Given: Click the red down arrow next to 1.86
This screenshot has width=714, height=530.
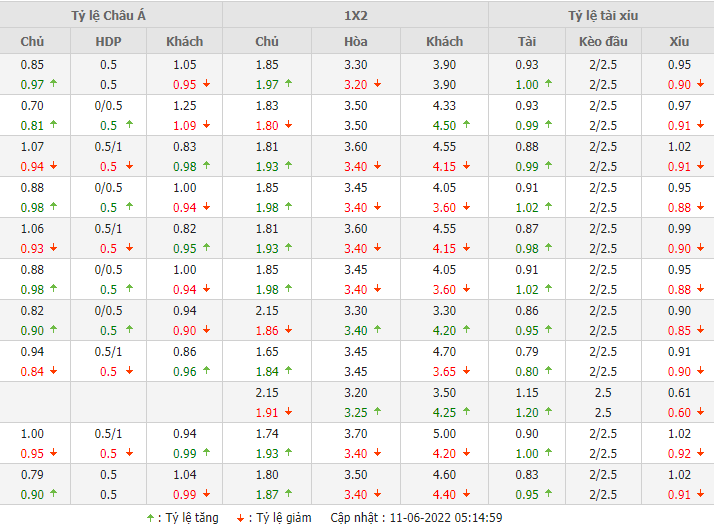Looking at the screenshot, I should [x=289, y=331].
